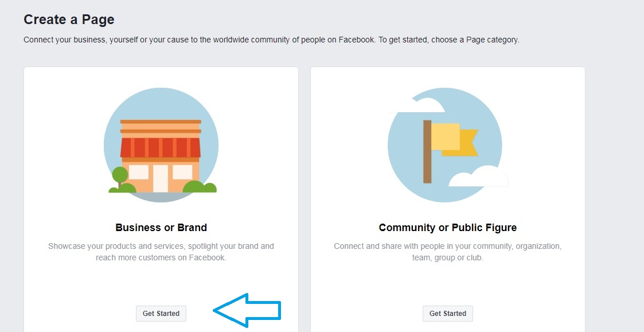This screenshot has width=644, height=332.
Task: Click Get Started under Community or Public Figure
Action: 448,314
